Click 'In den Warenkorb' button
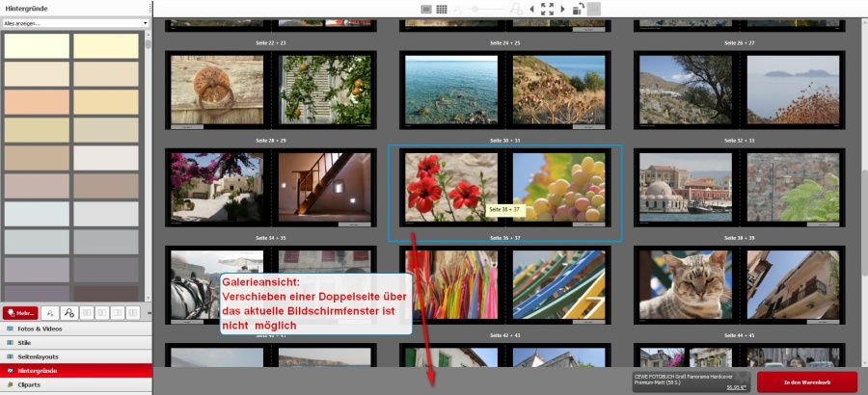Screen dimensions: 868x395 pos(806,382)
